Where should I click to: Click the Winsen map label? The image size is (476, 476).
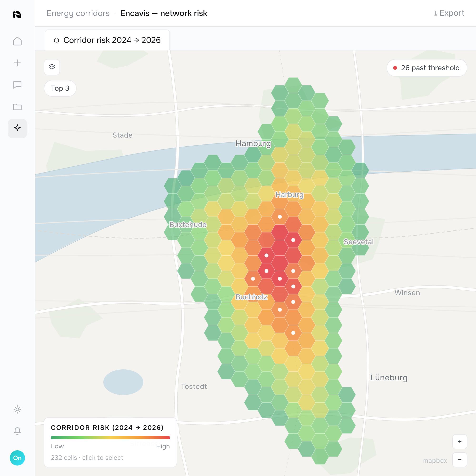407,293
